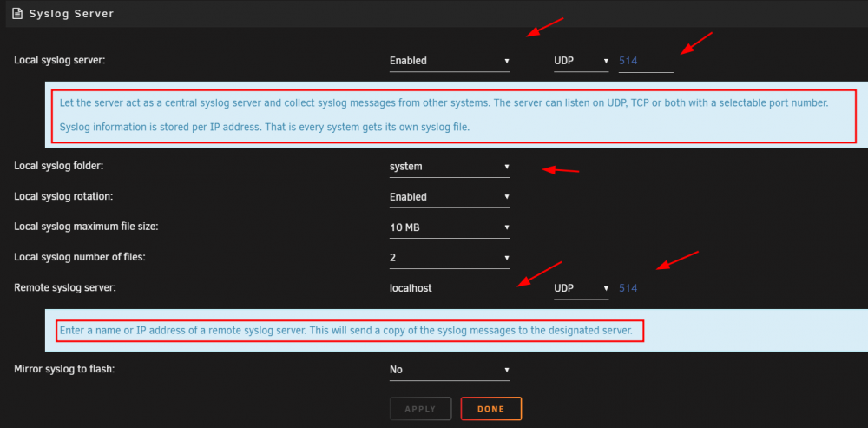The image size is (868, 428).
Task: Open the Local syslog maximum file size dropdown
Action: click(x=450, y=227)
